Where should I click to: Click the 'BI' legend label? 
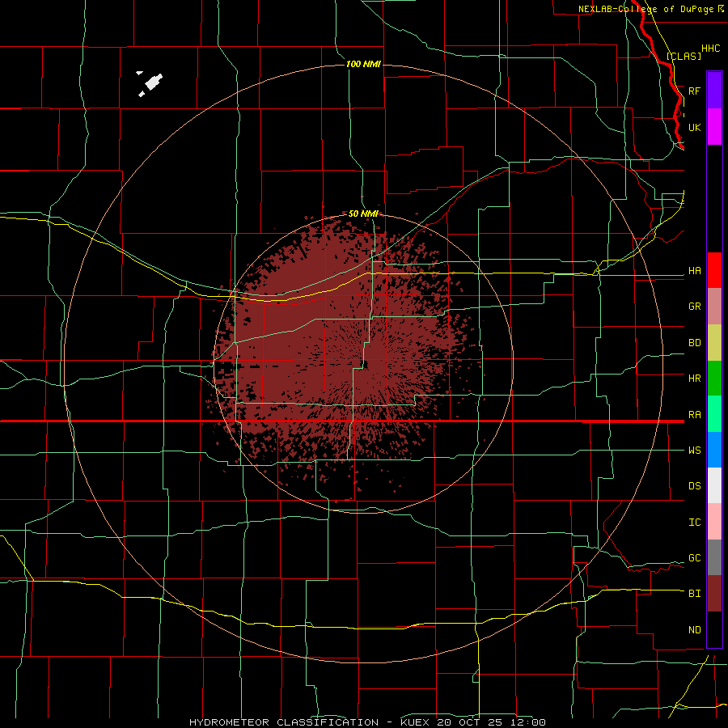pyautogui.click(x=694, y=594)
